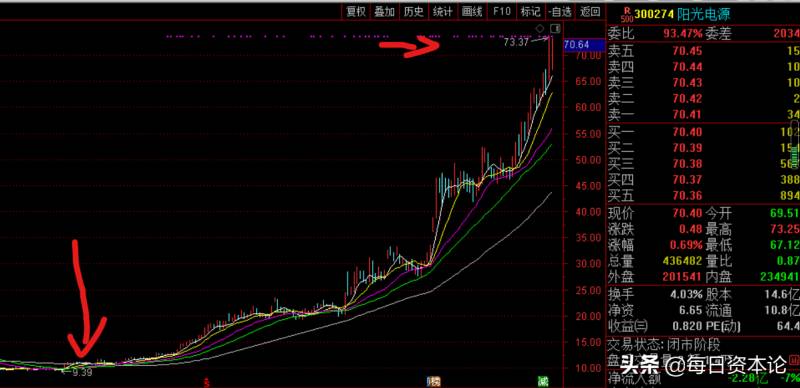This screenshot has height=388, width=800.
Task: Open the 历史 history view
Action: point(414,12)
